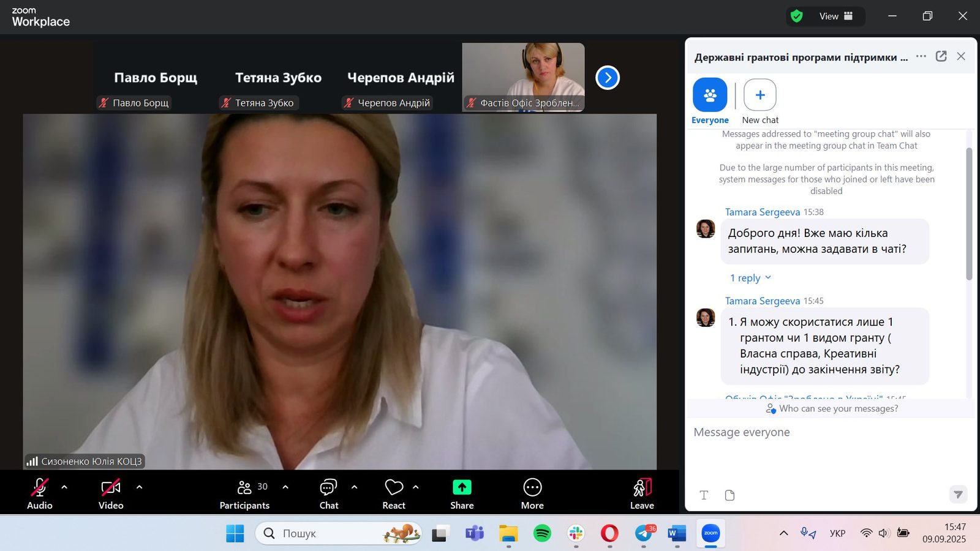
Task: Open the React heart icon
Action: click(394, 487)
